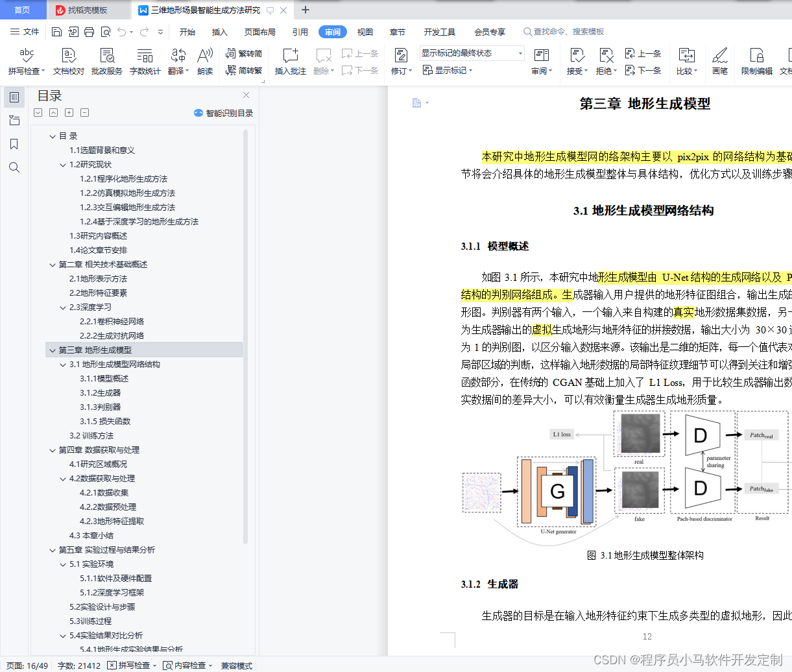792x672 pixels.
Task: Open the 文件 menu
Action: point(25,32)
